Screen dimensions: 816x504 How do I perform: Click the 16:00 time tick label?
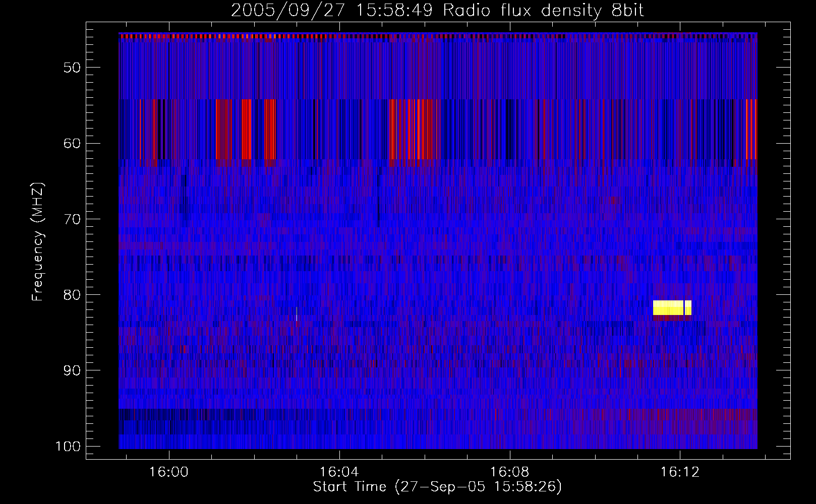pos(169,472)
